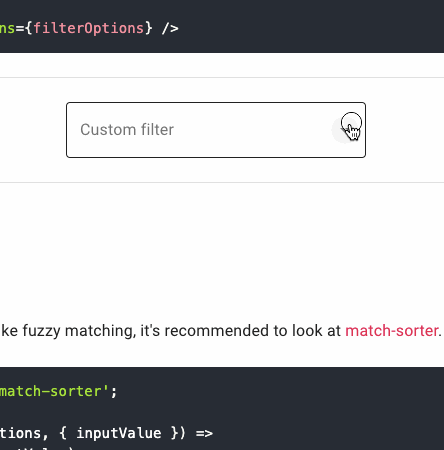Screen dimensions: 444x450
Task: Click the 'match-sorter' string in import code
Action: click(54, 391)
